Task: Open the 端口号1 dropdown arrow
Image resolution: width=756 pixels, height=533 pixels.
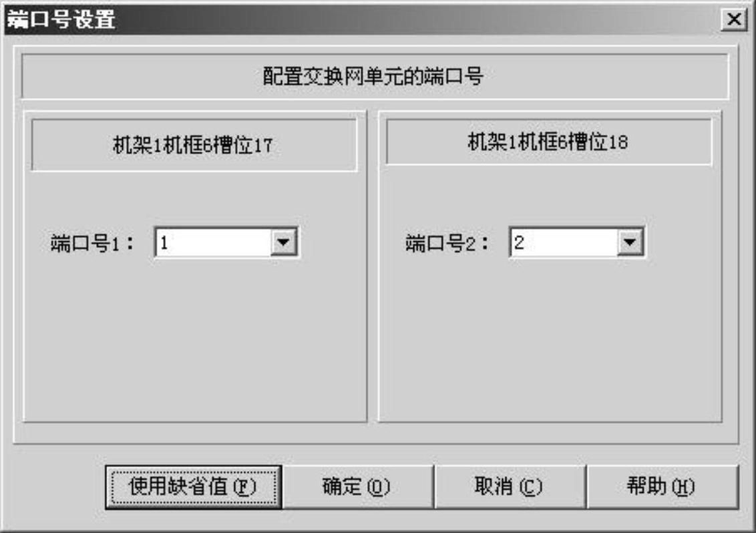Action: [283, 242]
